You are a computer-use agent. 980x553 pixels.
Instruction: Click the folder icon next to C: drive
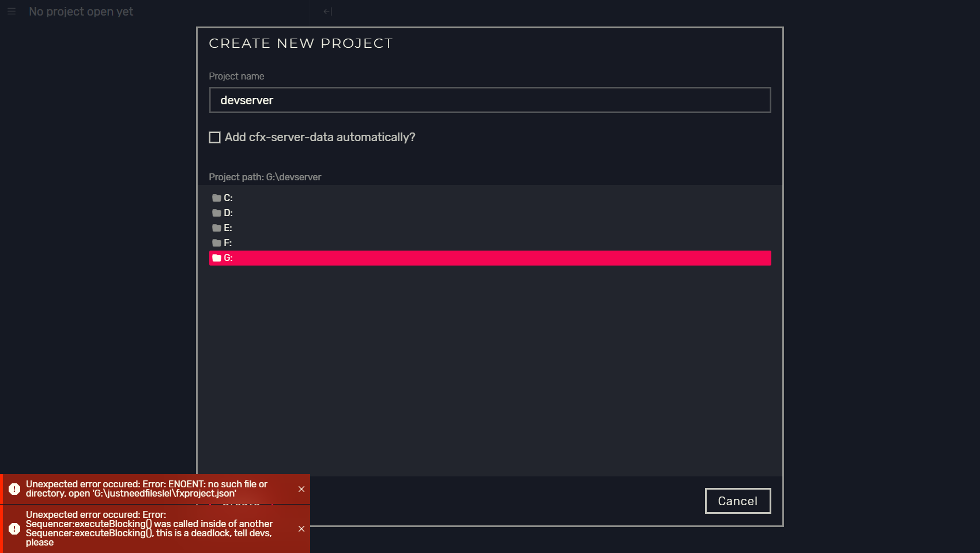pyautogui.click(x=216, y=198)
